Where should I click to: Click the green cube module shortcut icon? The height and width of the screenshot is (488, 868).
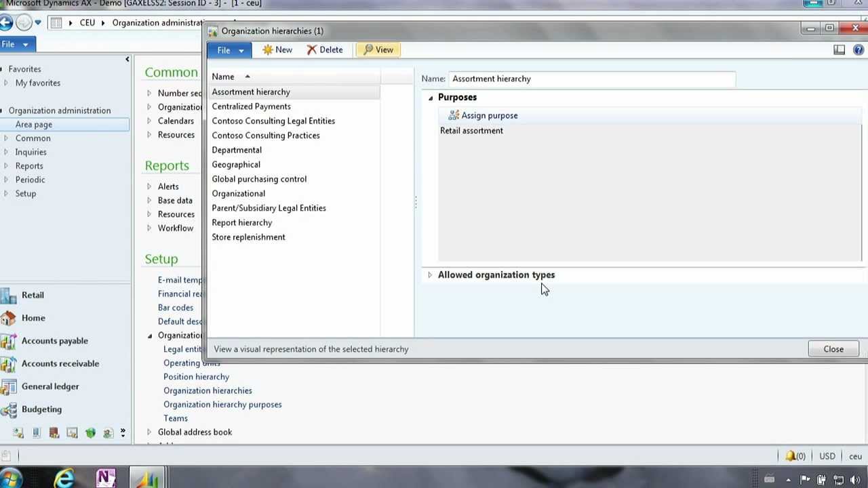pos(90,432)
